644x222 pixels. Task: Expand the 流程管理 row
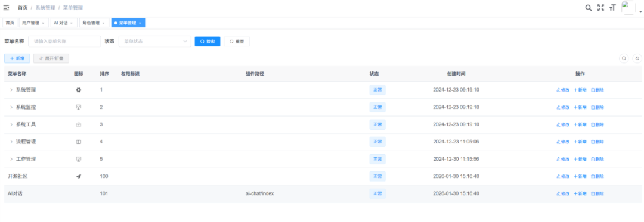click(11, 142)
